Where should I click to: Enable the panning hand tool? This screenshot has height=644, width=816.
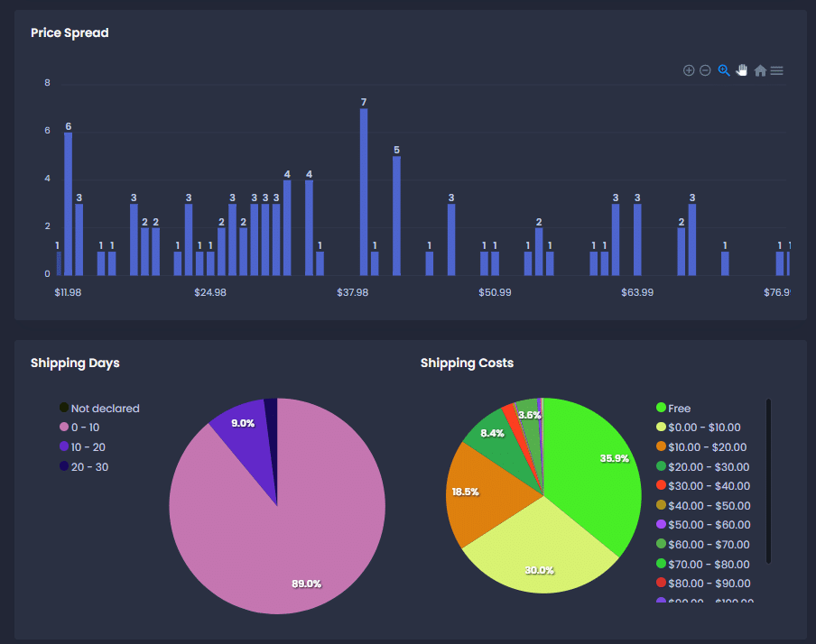click(x=742, y=70)
